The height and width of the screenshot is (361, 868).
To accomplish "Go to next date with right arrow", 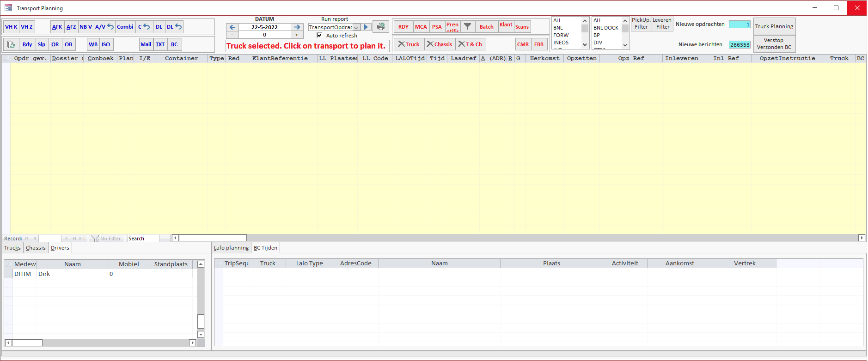I will (297, 27).
